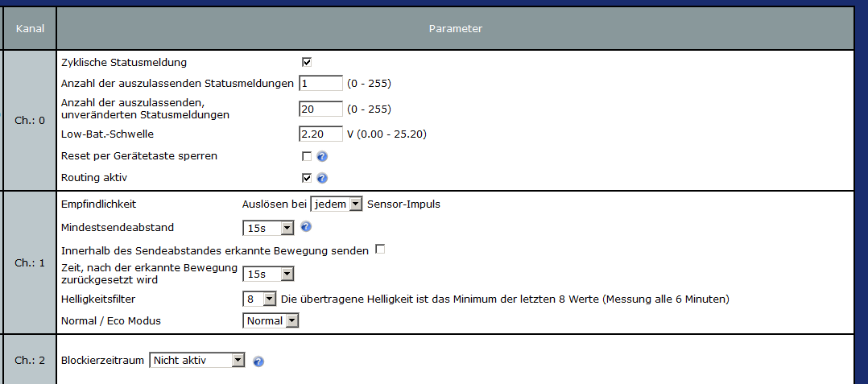
Task: Click the 'Auslösen bei' text
Action: coord(274,204)
